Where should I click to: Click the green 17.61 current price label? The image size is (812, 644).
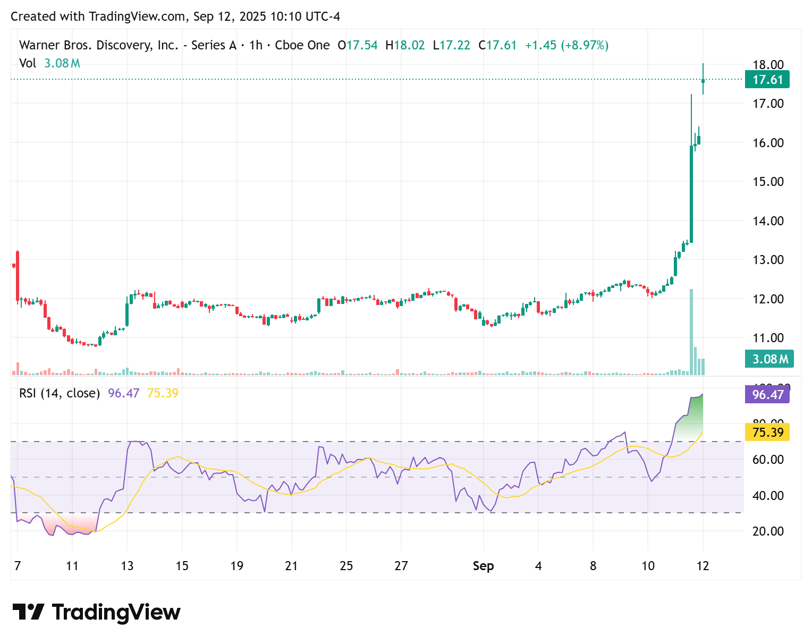point(767,80)
